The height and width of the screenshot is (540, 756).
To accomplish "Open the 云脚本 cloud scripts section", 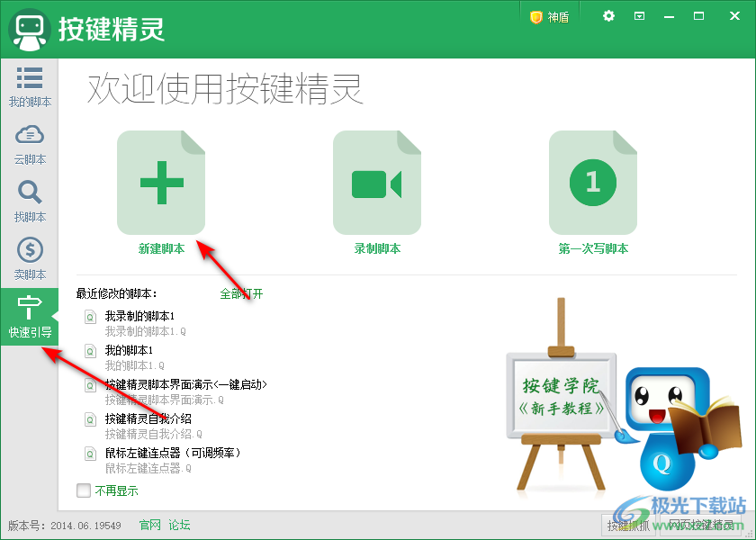I will 30,145.
